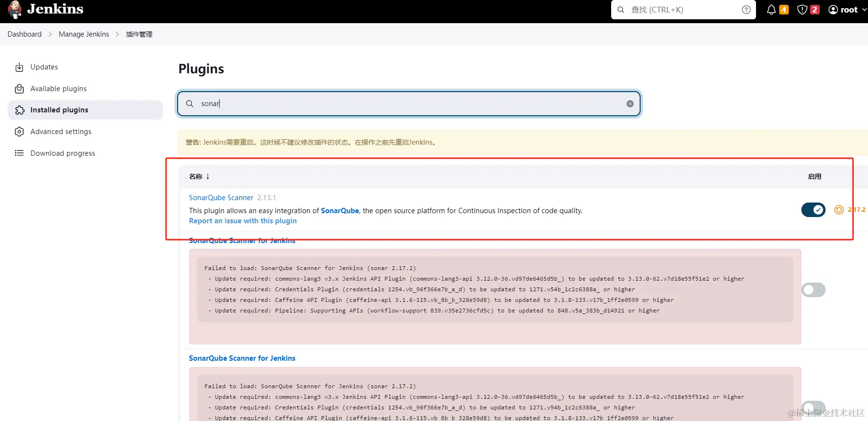Open the bold SonarQube link in the description

point(340,211)
